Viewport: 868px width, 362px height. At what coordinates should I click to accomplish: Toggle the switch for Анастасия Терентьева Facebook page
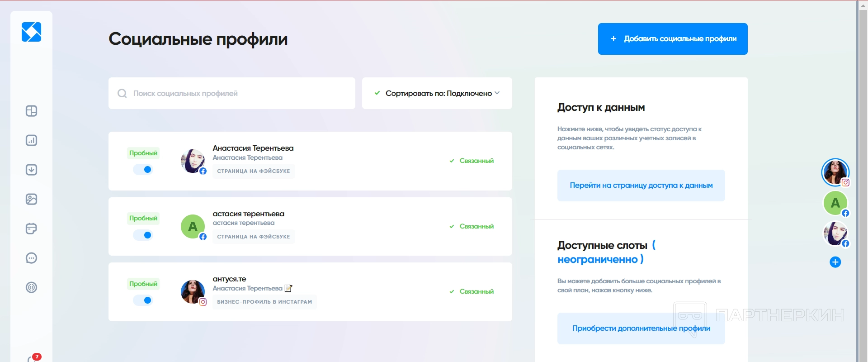pyautogui.click(x=143, y=170)
